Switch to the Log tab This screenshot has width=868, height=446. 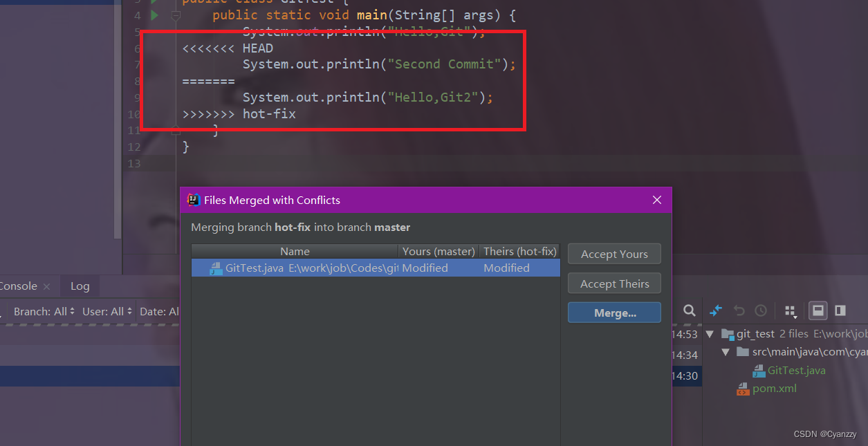pyautogui.click(x=80, y=286)
